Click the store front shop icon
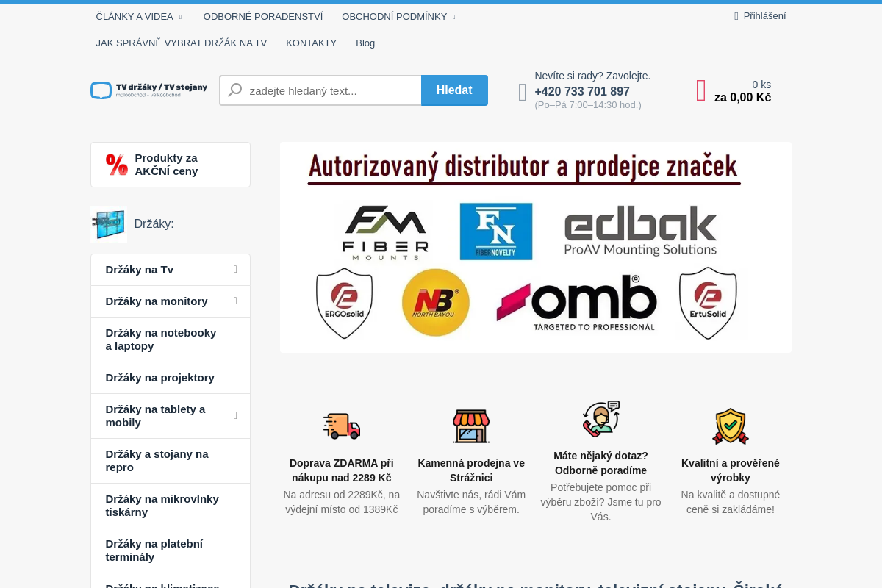 pyautogui.click(x=471, y=426)
